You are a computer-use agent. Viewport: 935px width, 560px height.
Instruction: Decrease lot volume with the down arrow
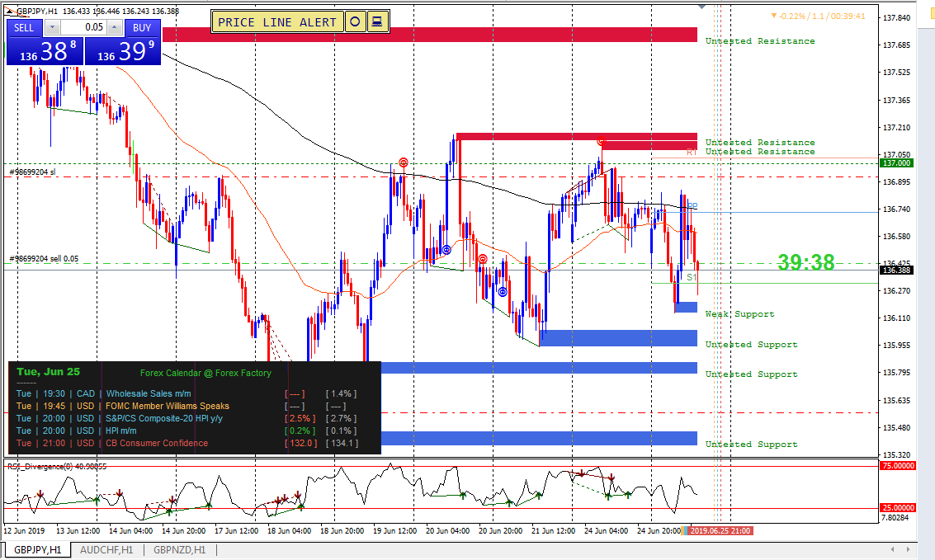click(x=52, y=27)
